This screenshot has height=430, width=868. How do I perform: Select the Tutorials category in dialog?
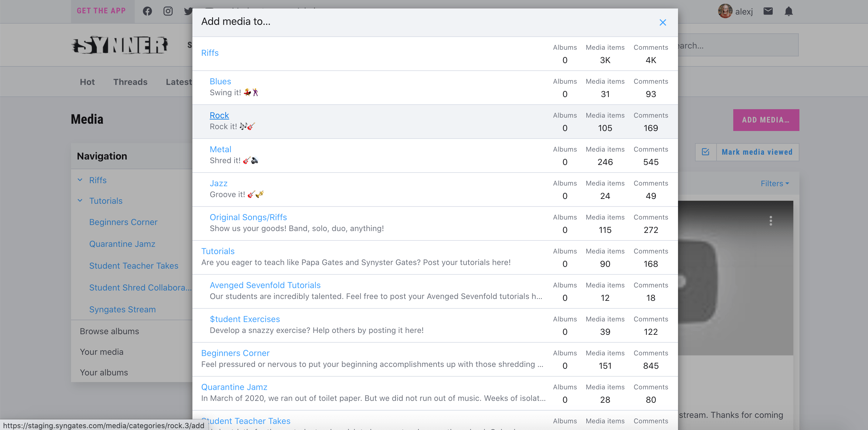pos(218,251)
